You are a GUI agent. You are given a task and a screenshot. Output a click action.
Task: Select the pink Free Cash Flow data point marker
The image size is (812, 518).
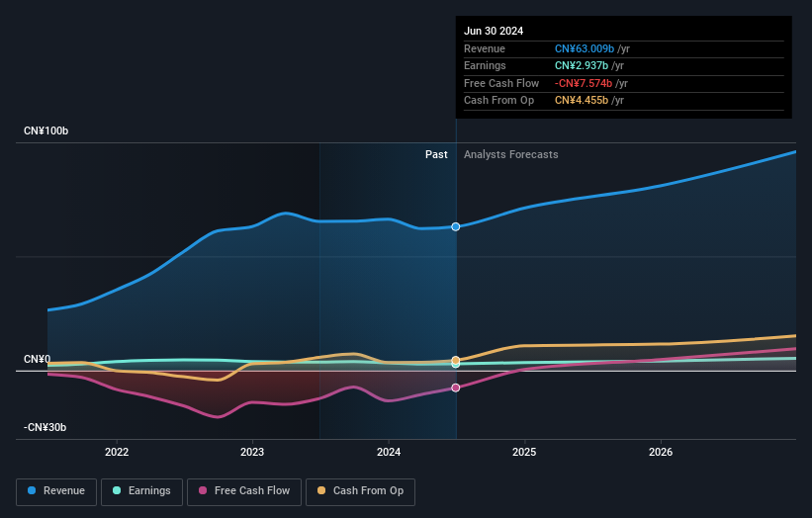456,388
